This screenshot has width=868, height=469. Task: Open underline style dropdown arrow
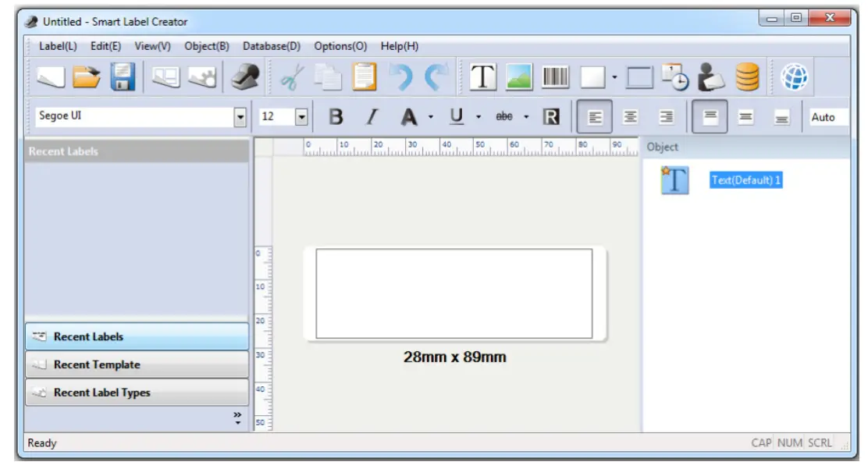[x=478, y=117]
